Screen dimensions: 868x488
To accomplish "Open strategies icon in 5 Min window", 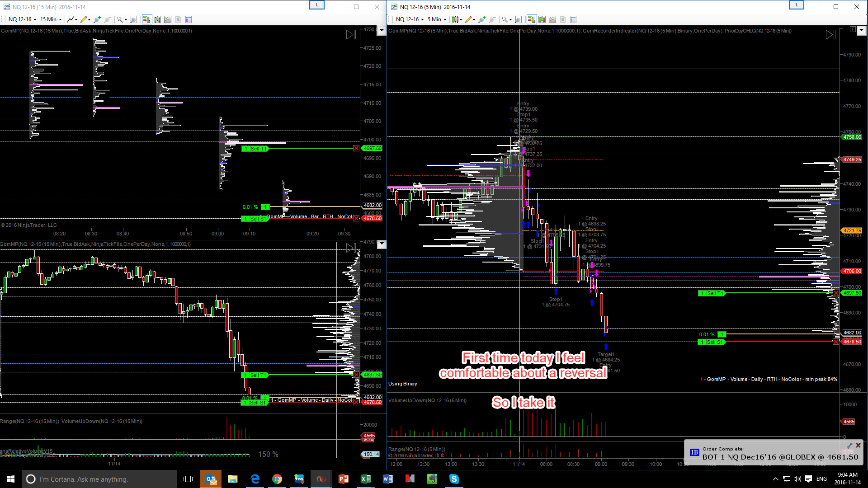I will click(563, 19).
